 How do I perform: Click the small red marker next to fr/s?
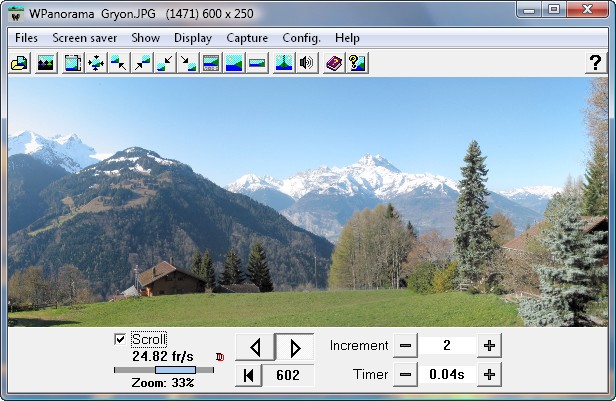click(x=220, y=357)
